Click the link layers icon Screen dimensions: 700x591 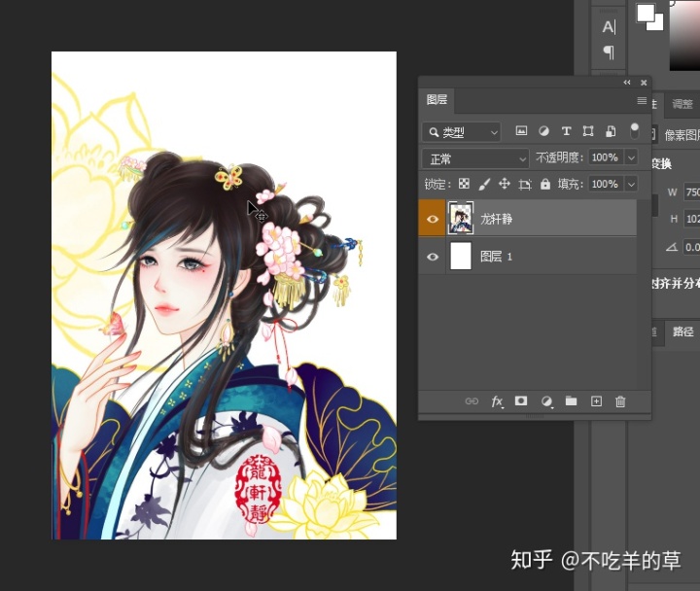[x=472, y=401]
